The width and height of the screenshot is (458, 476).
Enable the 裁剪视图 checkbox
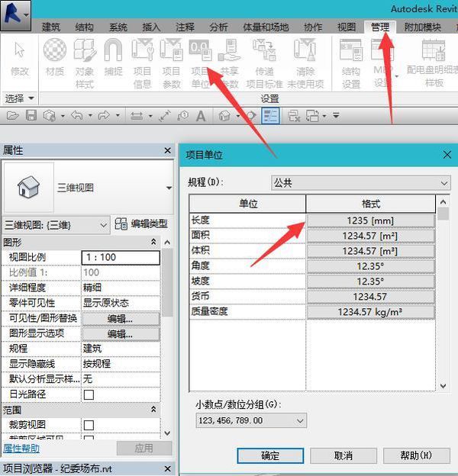(89, 424)
